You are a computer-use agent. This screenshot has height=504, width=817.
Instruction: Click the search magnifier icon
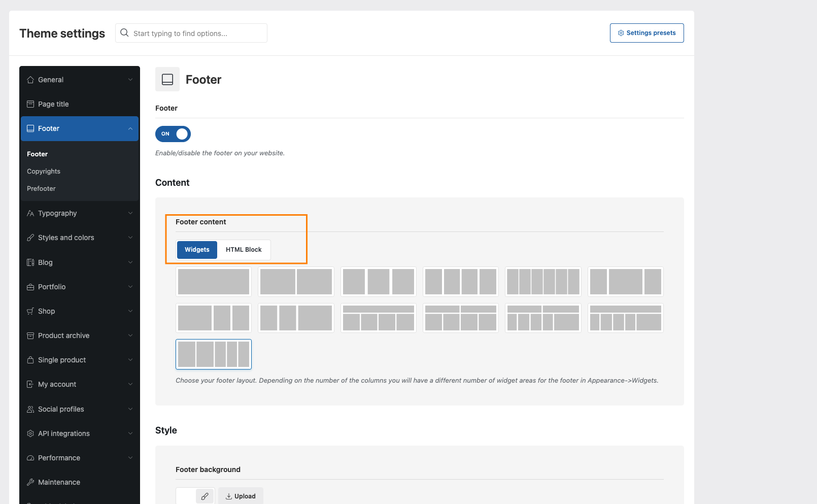click(x=124, y=33)
